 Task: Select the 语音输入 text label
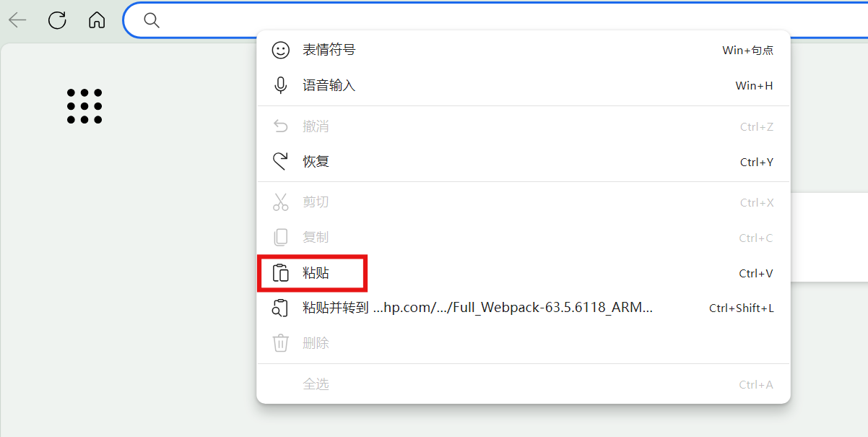pyautogui.click(x=329, y=85)
